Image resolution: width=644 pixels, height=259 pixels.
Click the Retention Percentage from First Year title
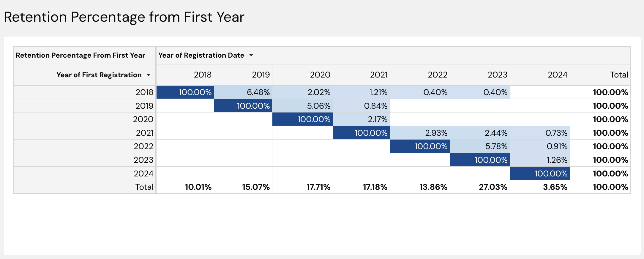tap(124, 17)
